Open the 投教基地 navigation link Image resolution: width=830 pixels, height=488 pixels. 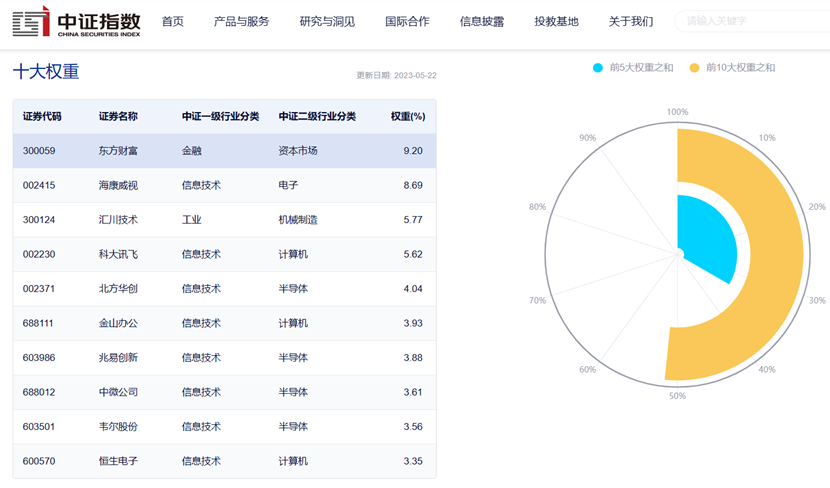point(556,22)
